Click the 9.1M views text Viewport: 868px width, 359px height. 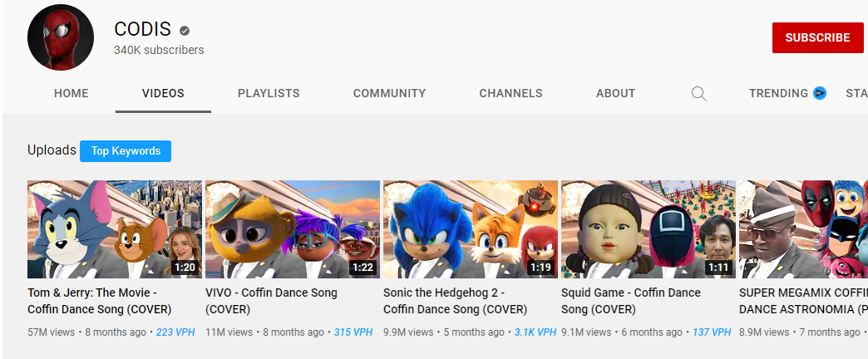tap(585, 332)
